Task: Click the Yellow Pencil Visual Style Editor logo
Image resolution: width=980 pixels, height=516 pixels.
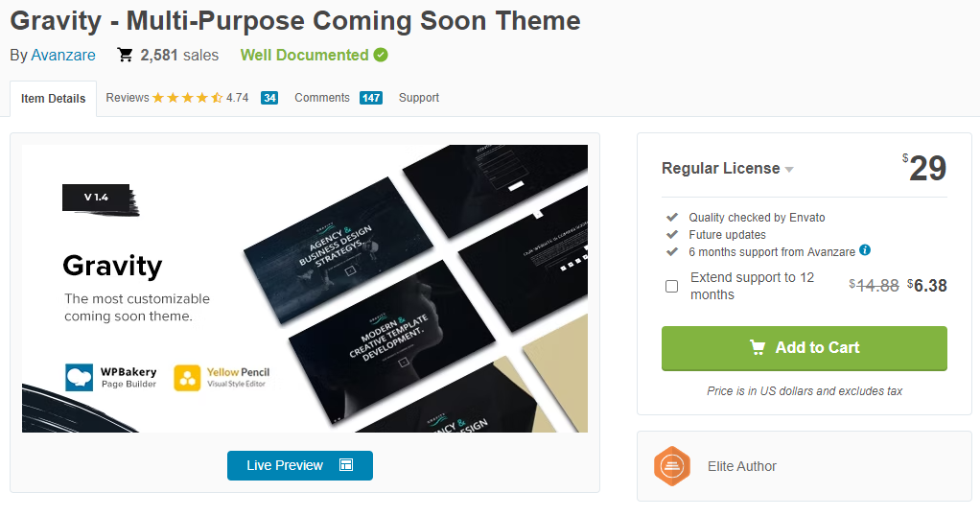Action: pos(222,378)
